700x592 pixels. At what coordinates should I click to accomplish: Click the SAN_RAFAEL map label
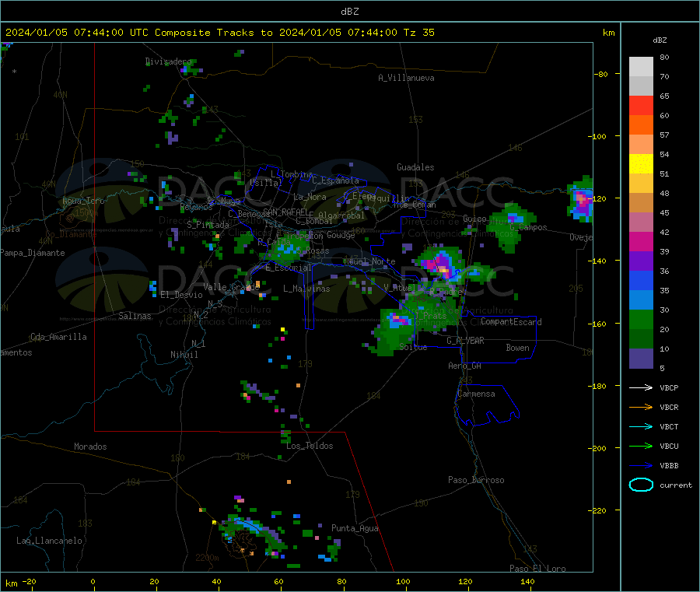point(284,212)
